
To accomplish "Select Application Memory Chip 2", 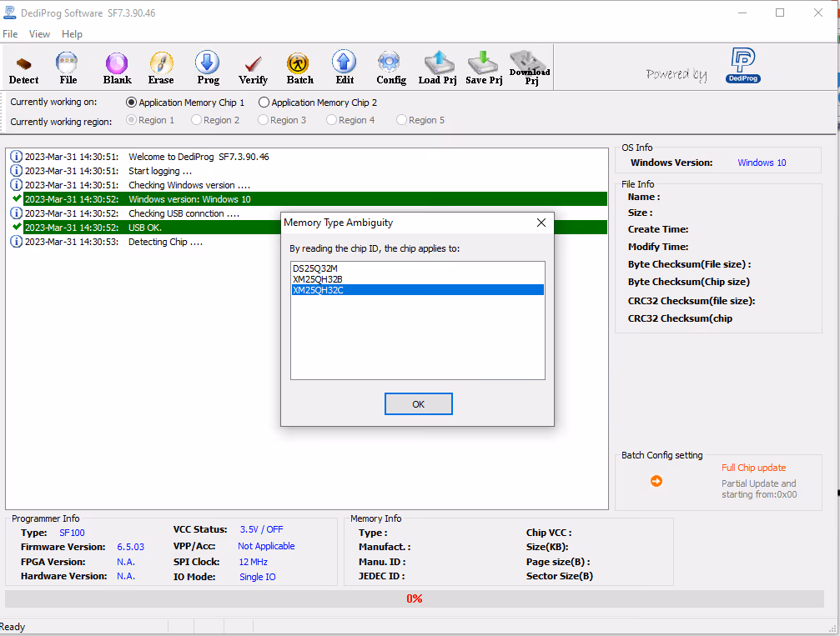I will click(318, 103).
